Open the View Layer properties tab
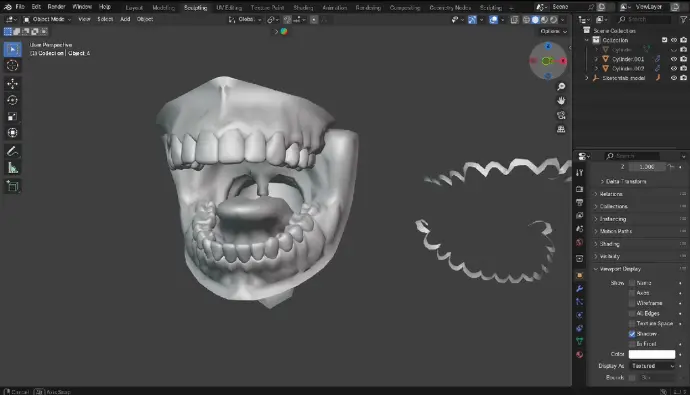 pos(580,216)
